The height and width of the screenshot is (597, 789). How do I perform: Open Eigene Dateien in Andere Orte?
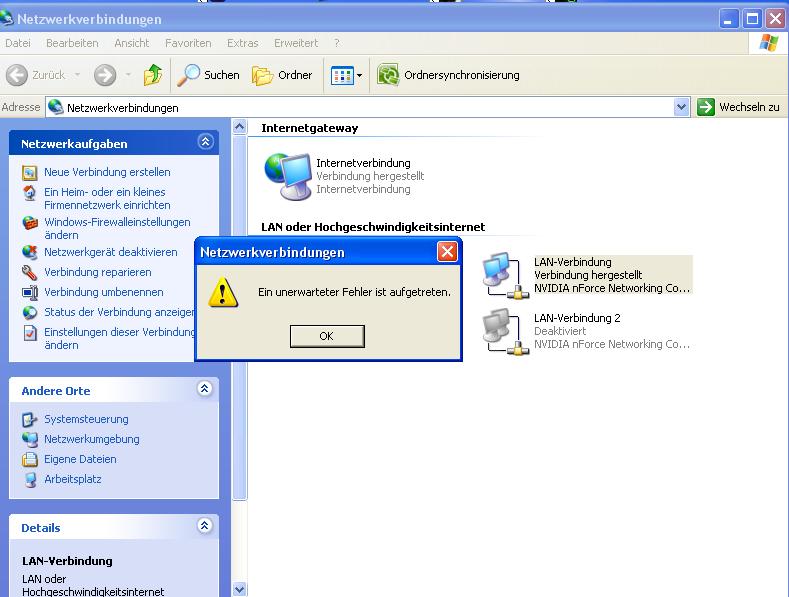tap(80, 459)
